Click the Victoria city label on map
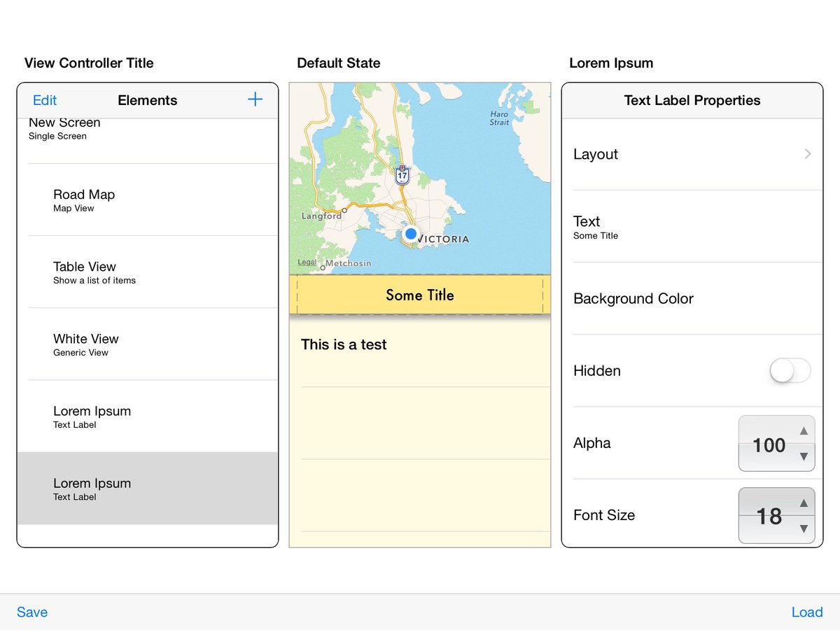Image resolution: width=840 pixels, height=630 pixels. [x=443, y=239]
